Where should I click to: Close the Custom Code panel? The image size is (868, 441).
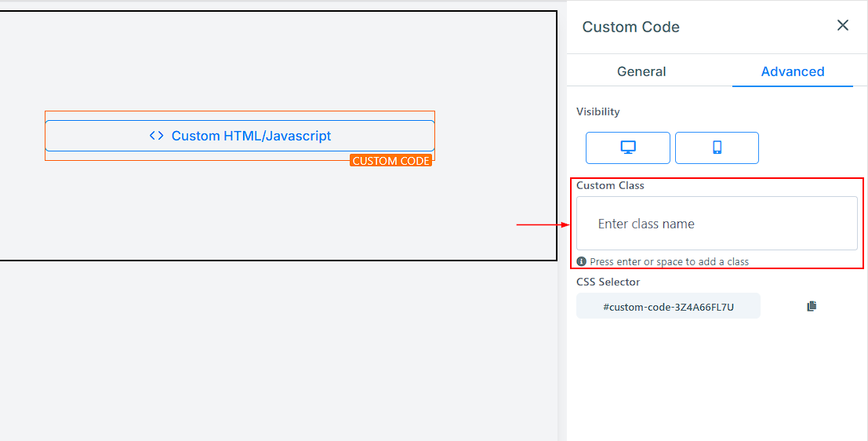coord(843,26)
